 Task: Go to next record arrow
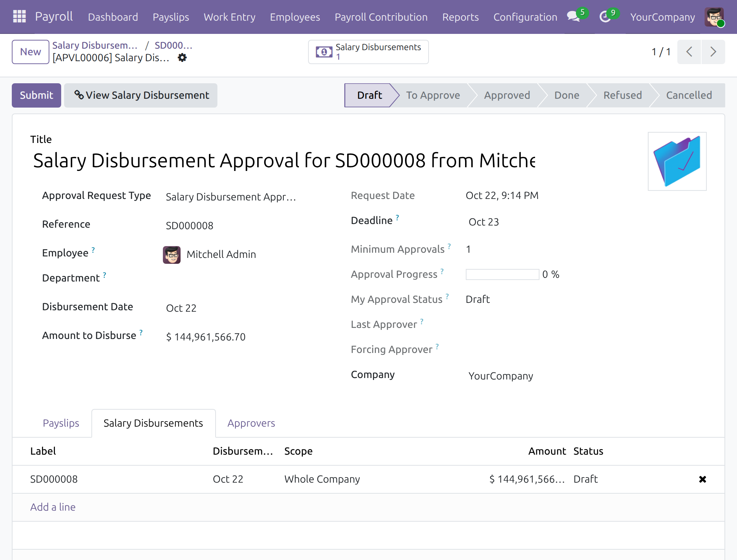[713, 52]
